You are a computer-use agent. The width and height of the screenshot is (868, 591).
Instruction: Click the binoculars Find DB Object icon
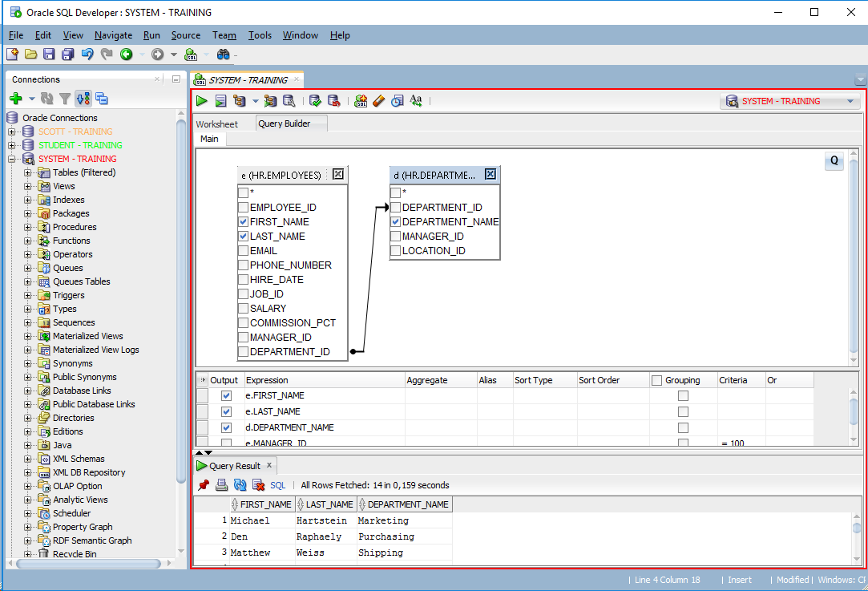tap(224, 55)
